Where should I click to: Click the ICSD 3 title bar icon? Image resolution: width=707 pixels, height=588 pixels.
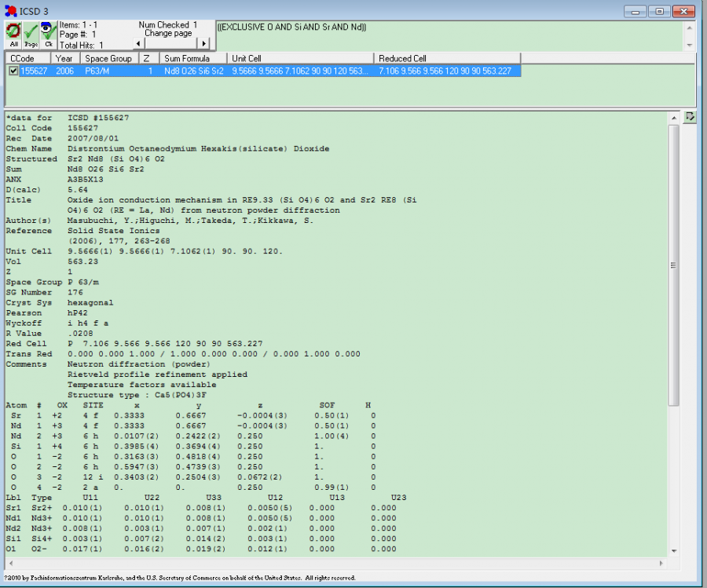tap(10, 11)
